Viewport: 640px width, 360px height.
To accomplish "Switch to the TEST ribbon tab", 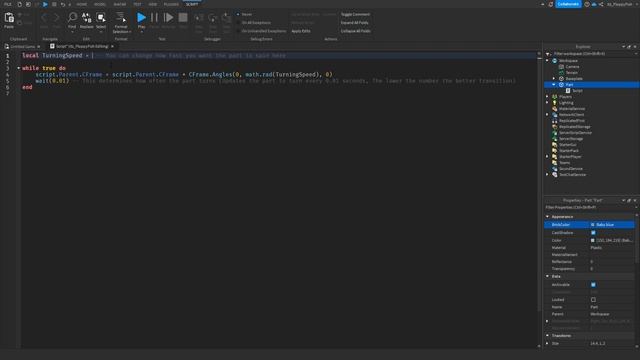I will (137, 4).
